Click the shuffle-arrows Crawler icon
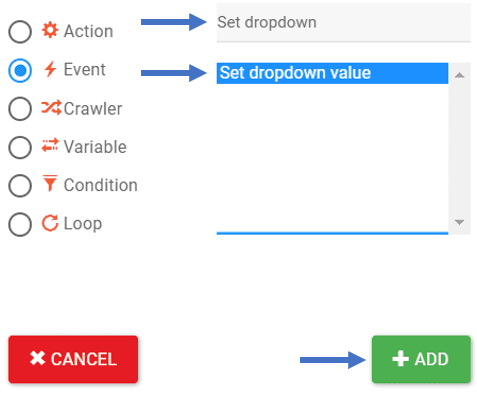Screen dimensions: 477x397 coord(51,107)
